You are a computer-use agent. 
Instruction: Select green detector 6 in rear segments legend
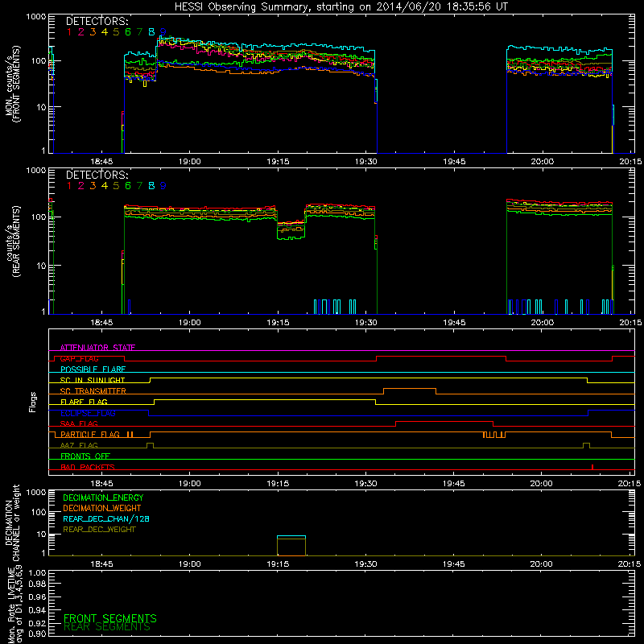128,186
